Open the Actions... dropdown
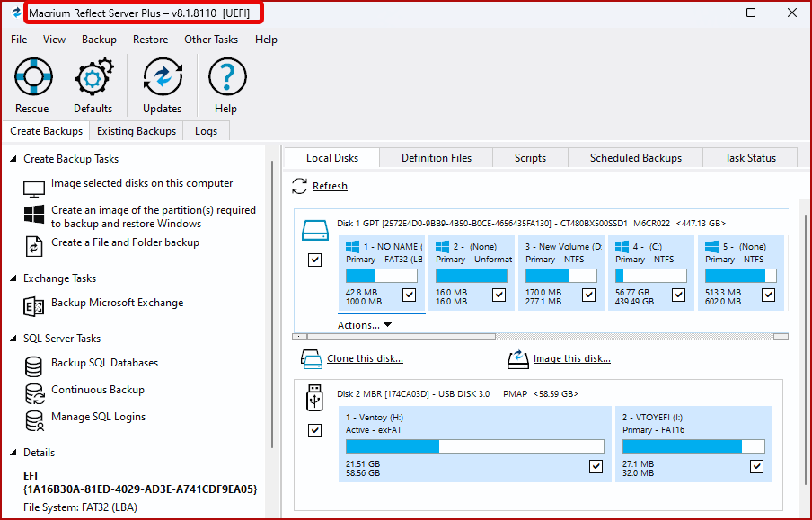This screenshot has width=812, height=520. click(x=365, y=325)
